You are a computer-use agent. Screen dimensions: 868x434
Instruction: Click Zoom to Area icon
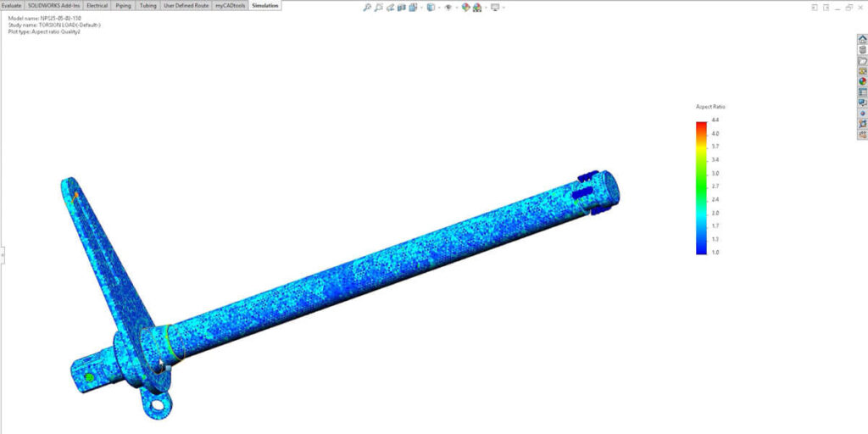(x=379, y=7)
